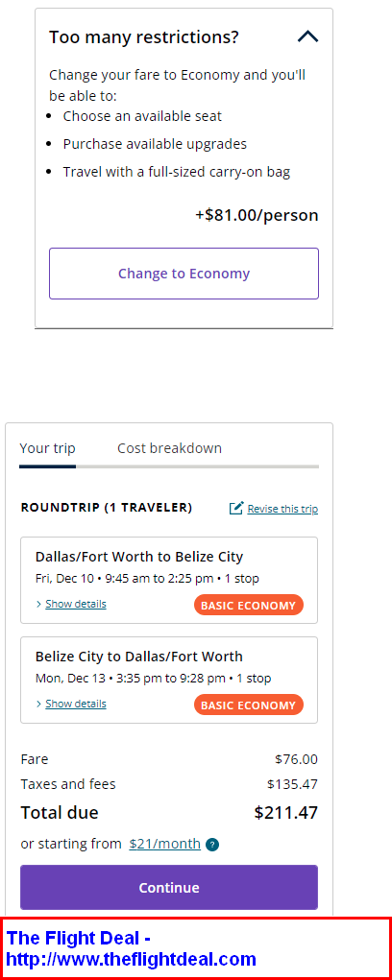Click the Total due amount $211.47

click(x=285, y=812)
